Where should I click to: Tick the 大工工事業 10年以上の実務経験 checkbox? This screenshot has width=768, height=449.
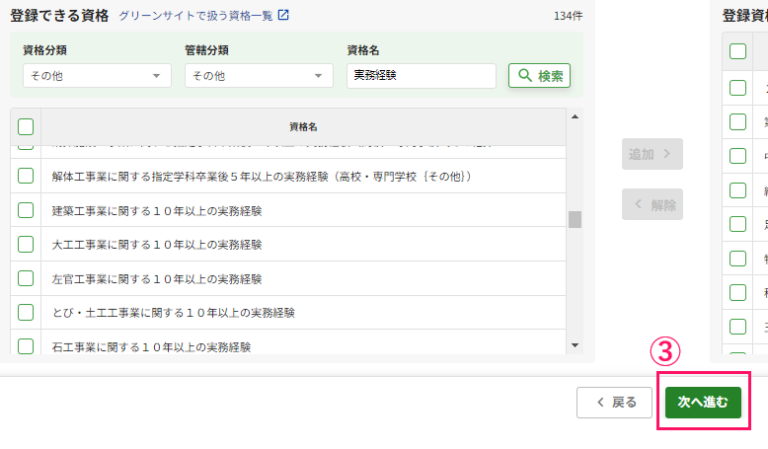(26, 244)
